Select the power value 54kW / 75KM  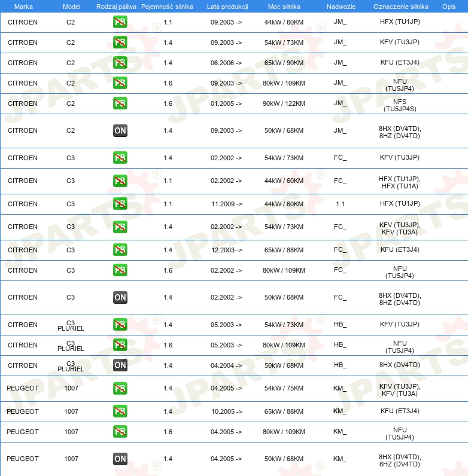(284, 388)
